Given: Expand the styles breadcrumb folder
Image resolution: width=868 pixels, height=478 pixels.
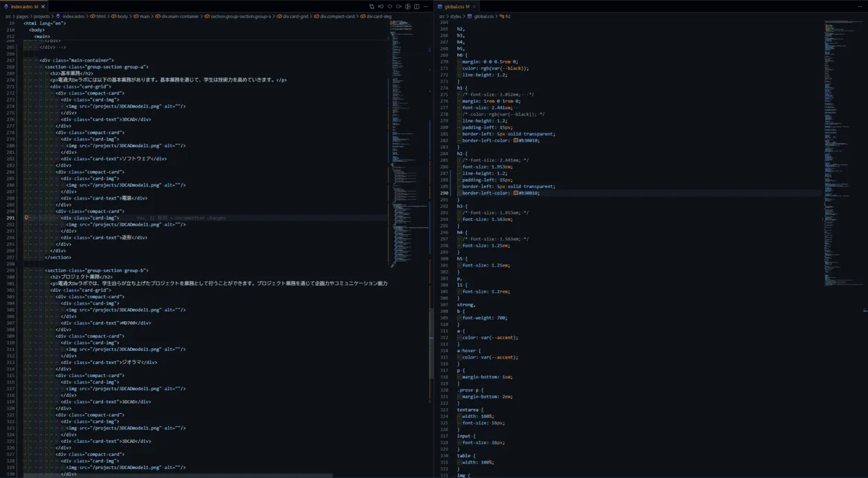Looking at the screenshot, I should 457,16.
